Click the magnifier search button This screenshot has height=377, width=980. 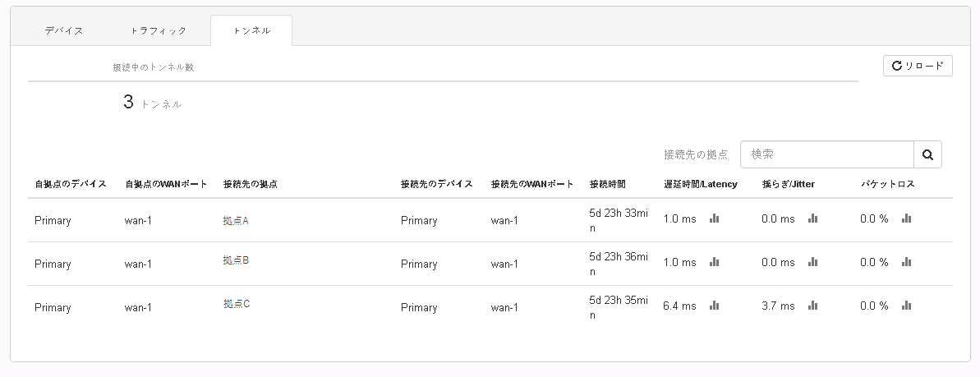click(x=927, y=154)
